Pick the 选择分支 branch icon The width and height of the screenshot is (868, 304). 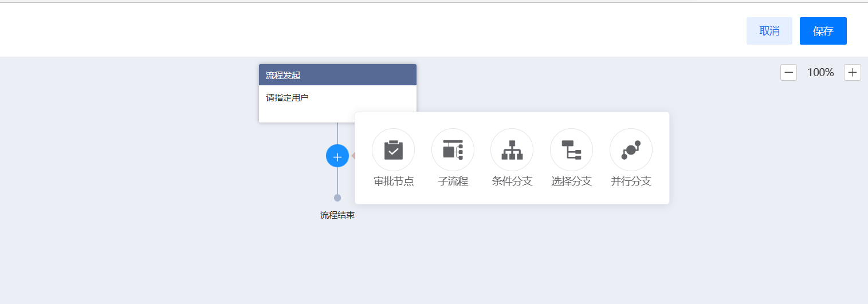pos(571,150)
